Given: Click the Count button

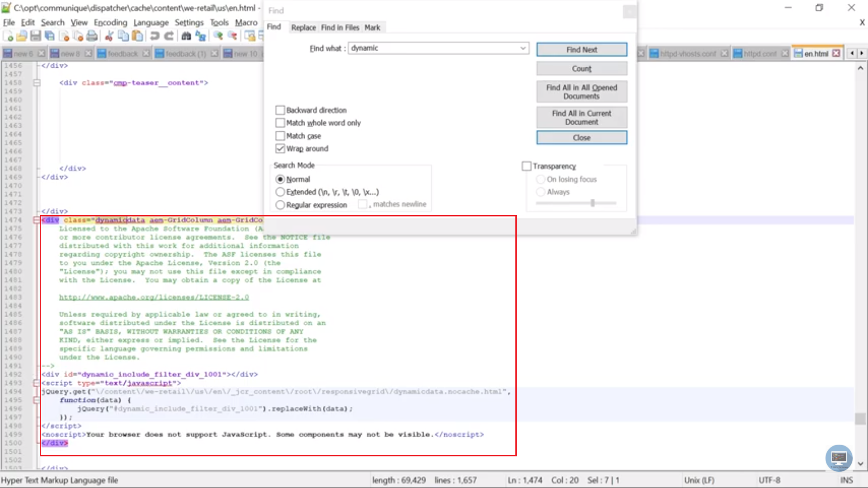Looking at the screenshot, I should pyautogui.click(x=582, y=69).
